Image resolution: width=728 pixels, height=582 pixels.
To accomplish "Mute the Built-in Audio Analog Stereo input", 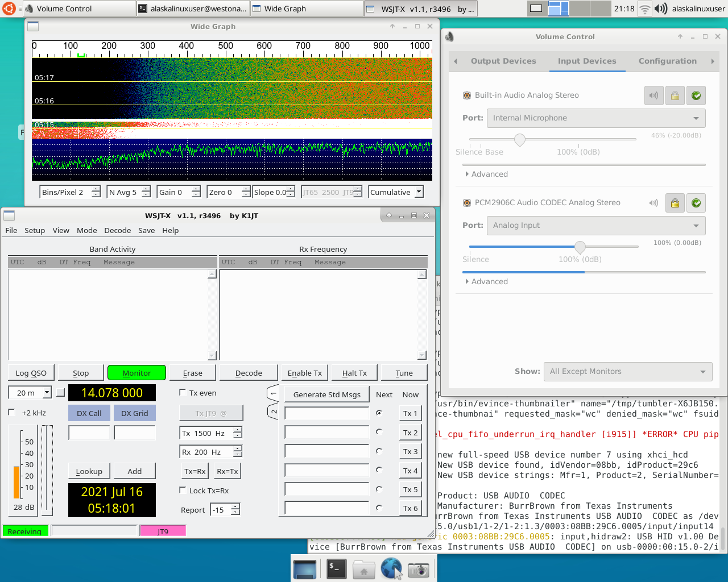I will [653, 95].
